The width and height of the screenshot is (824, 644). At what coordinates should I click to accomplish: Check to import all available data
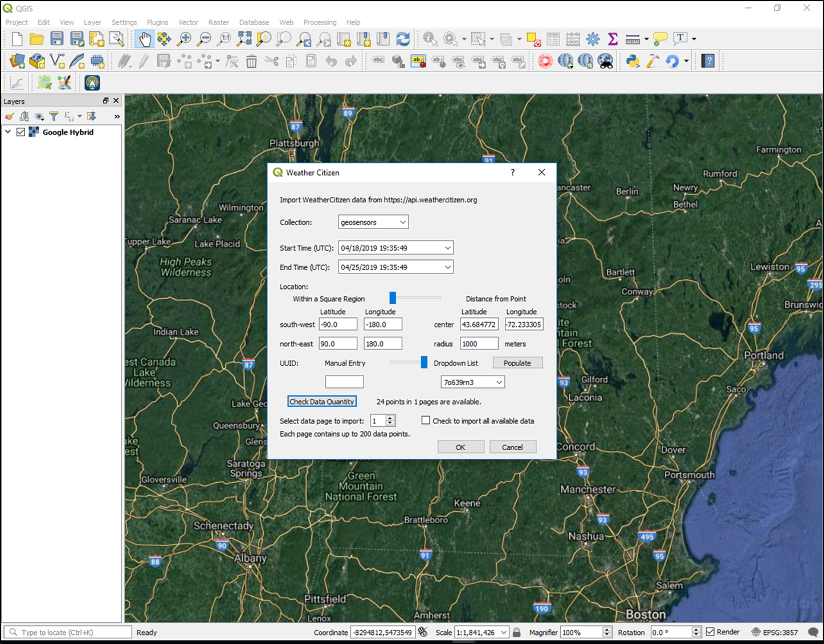click(x=426, y=421)
